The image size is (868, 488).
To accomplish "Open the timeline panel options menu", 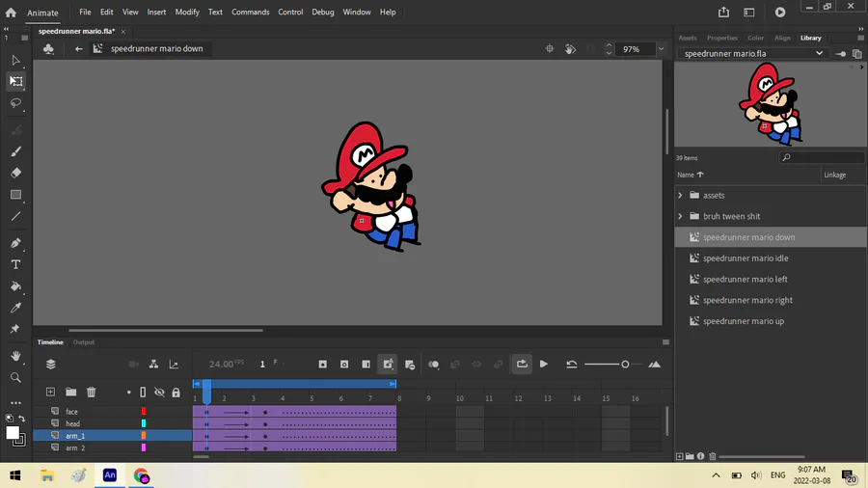I will point(665,342).
